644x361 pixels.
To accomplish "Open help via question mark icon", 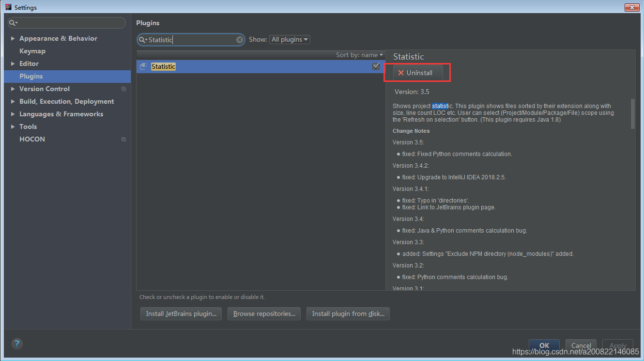I will (17, 344).
